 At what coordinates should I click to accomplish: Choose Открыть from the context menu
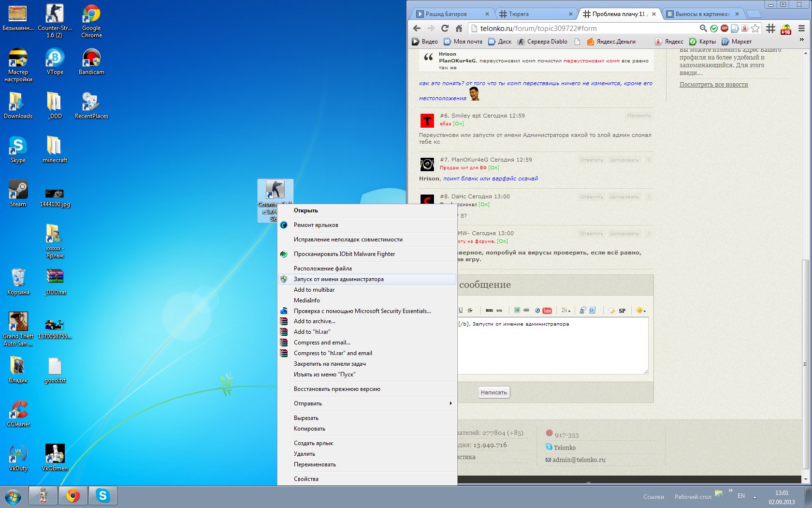click(x=367, y=210)
